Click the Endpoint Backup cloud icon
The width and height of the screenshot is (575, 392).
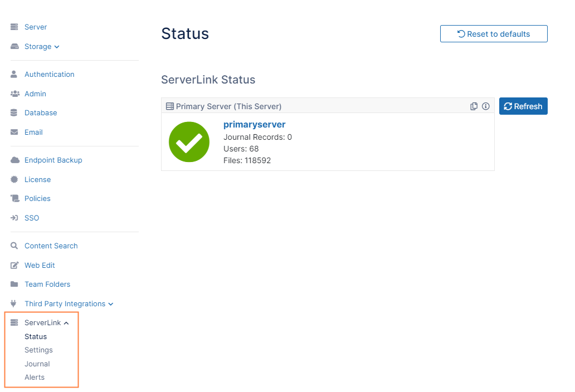pyautogui.click(x=14, y=160)
